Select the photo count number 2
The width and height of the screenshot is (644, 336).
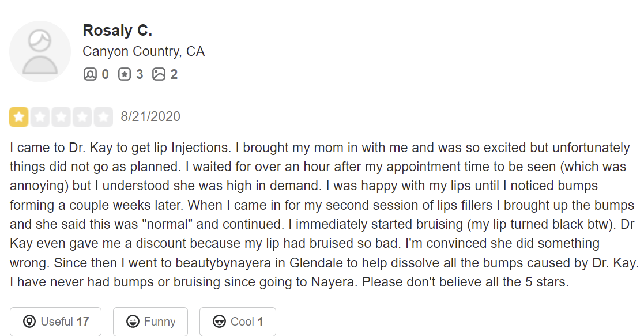click(x=174, y=74)
